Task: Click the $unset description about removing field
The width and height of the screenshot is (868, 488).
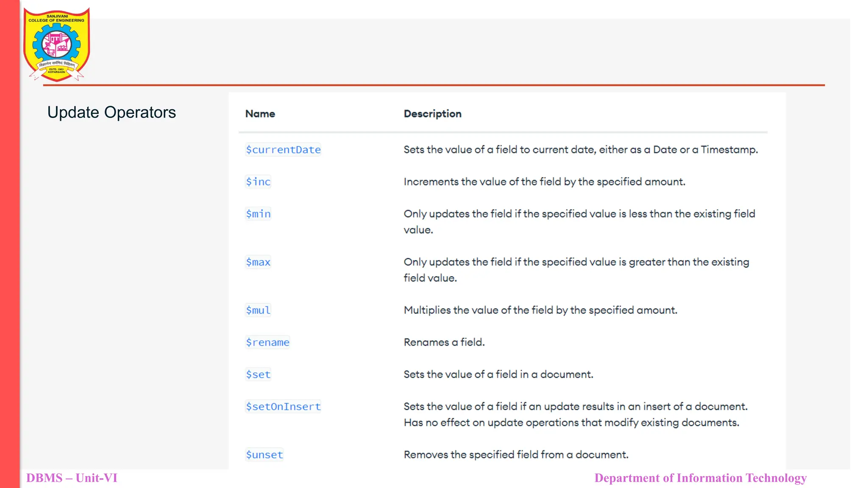Action: point(516,455)
